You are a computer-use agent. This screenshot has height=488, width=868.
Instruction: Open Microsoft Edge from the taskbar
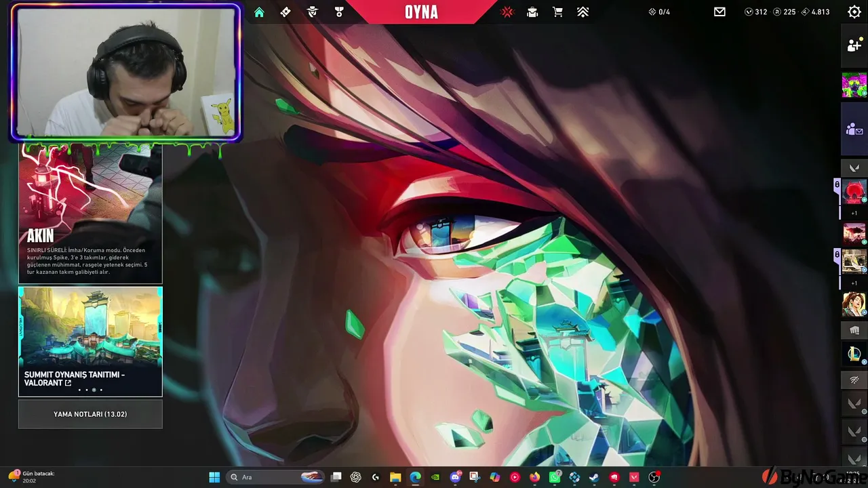[415, 477]
